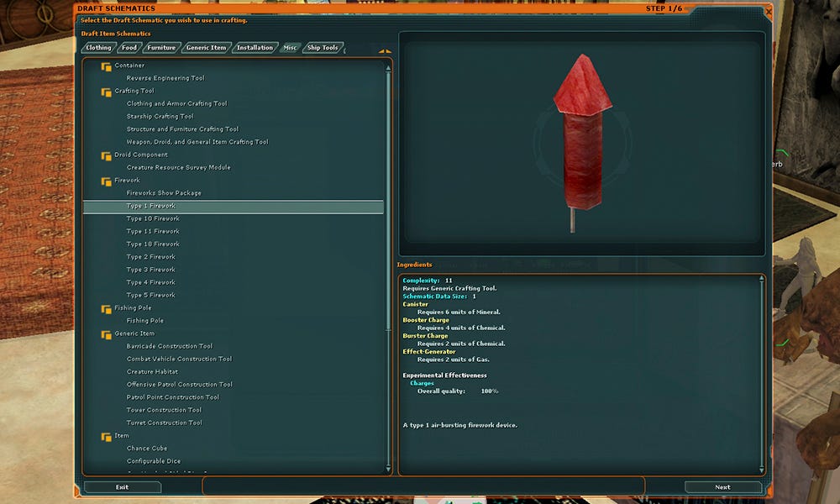Image resolution: width=840 pixels, height=504 pixels.
Task: Click the Next button
Action: tap(722, 487)
